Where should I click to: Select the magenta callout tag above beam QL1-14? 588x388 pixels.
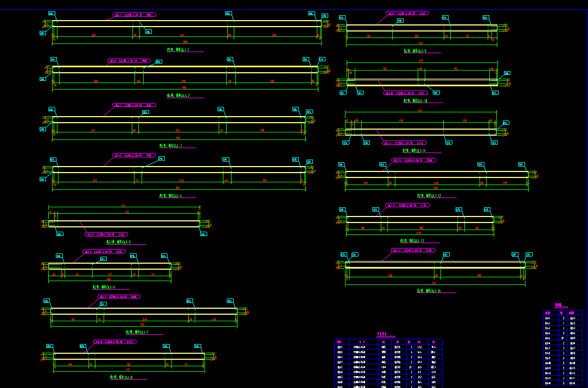[413, 251]
